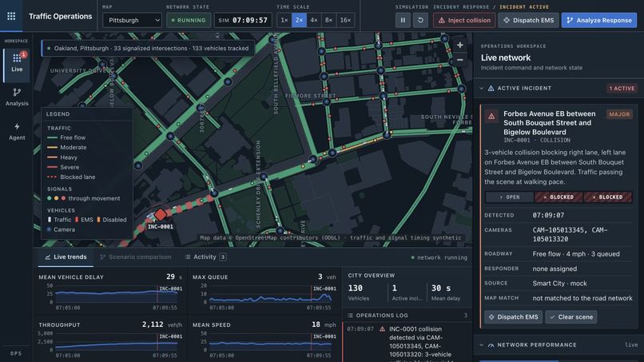Click the second BLOCKED lane chip
The image size is (644, 362).
[x=608, y=197]
